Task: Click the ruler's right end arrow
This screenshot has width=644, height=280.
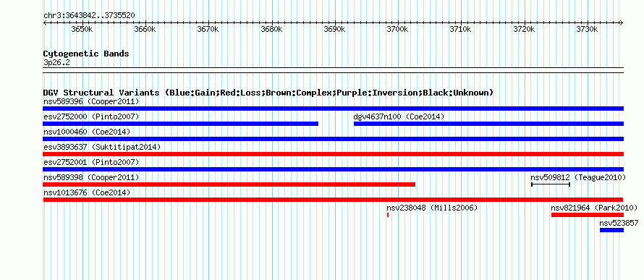Action: click(x=622, y=22)
